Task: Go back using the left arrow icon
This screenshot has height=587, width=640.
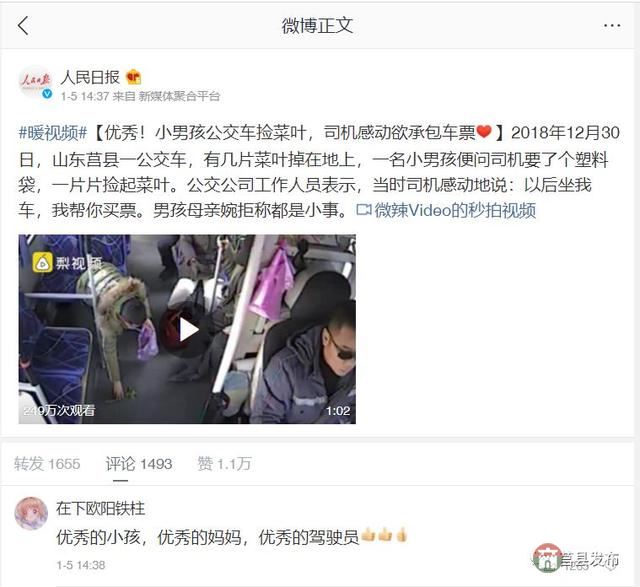Action: (23, 26)
